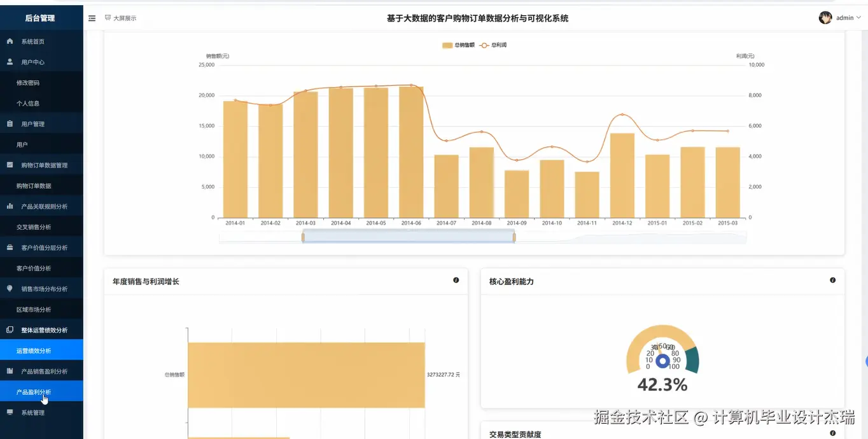Viewport: 868px width, 439px height.
Task: Click the 2014-12 sales bar
Action: click(x=622, y=176)
